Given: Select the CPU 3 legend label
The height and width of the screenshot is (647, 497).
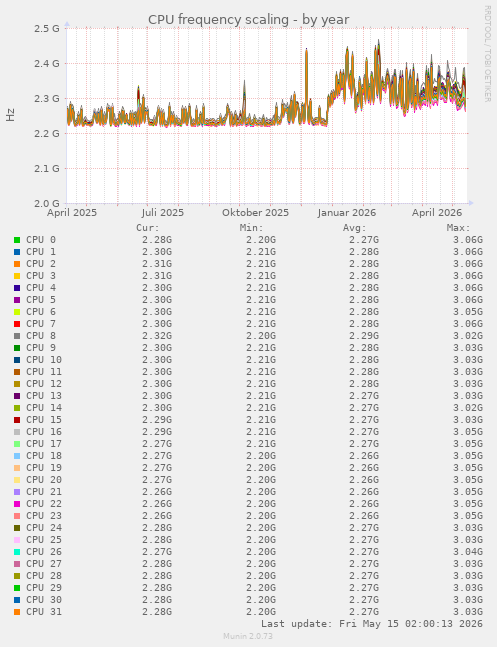Looking at the screenshot, I should pyautogui.click(x=41, y=276).
